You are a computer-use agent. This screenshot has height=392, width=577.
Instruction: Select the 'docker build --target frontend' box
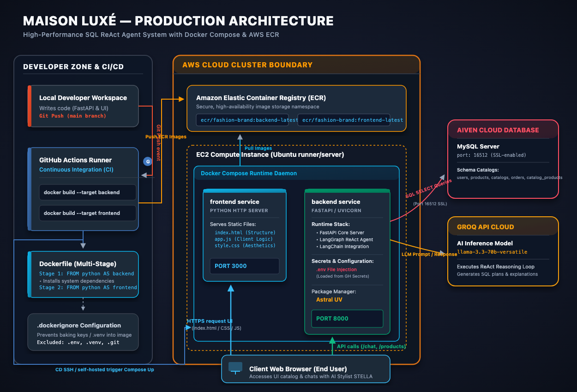[88, 213]
